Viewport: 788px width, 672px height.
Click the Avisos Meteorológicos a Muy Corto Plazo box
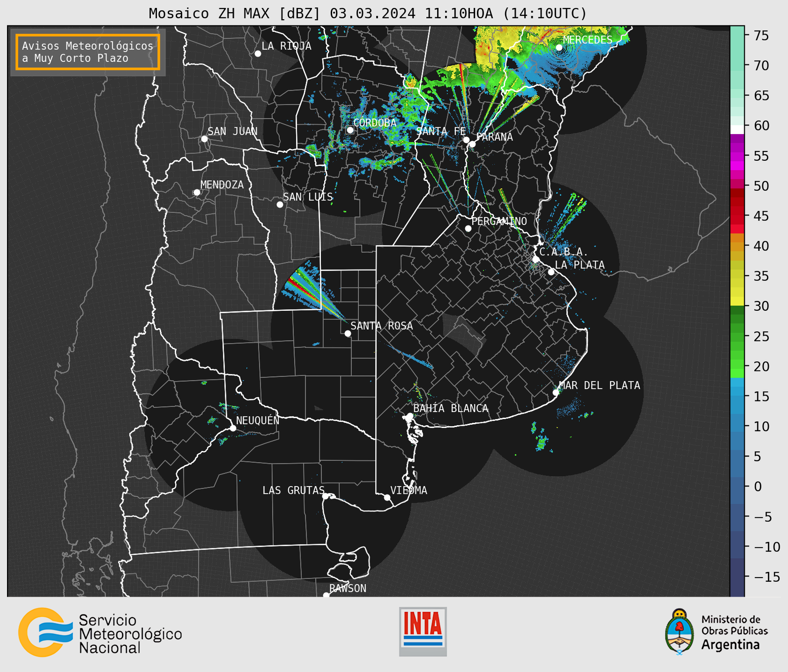click(x=88, y=52)
